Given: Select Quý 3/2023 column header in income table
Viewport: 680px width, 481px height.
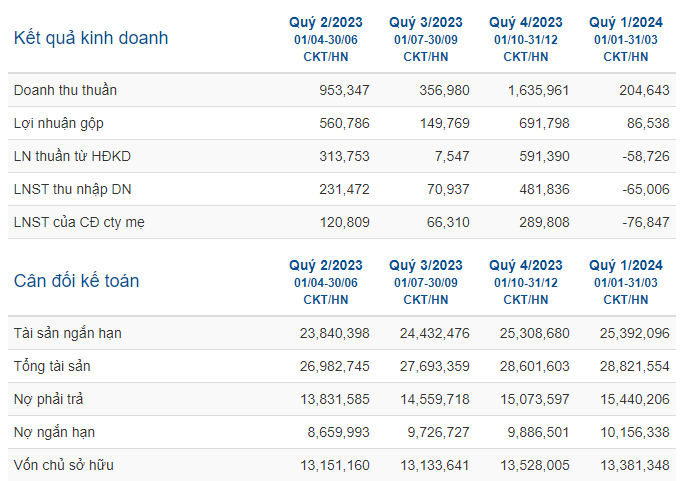Looking at the screenshot, I should click(x=426, y=22).
